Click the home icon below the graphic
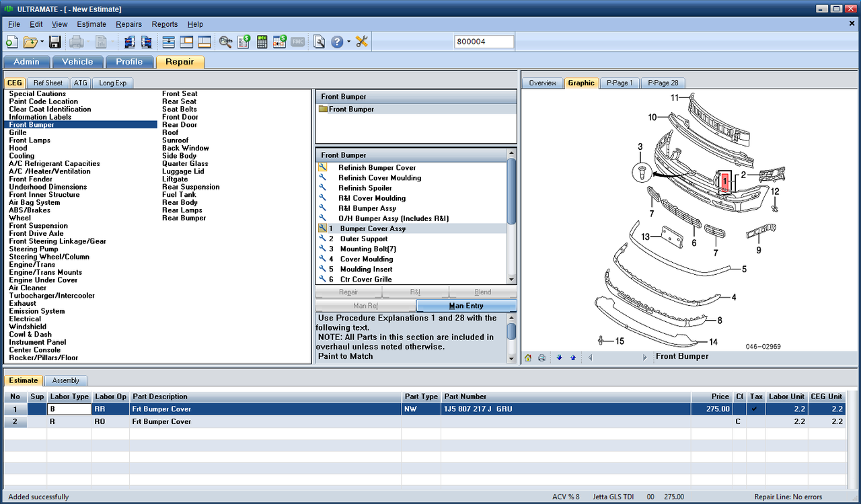 [x=528, y=358]
